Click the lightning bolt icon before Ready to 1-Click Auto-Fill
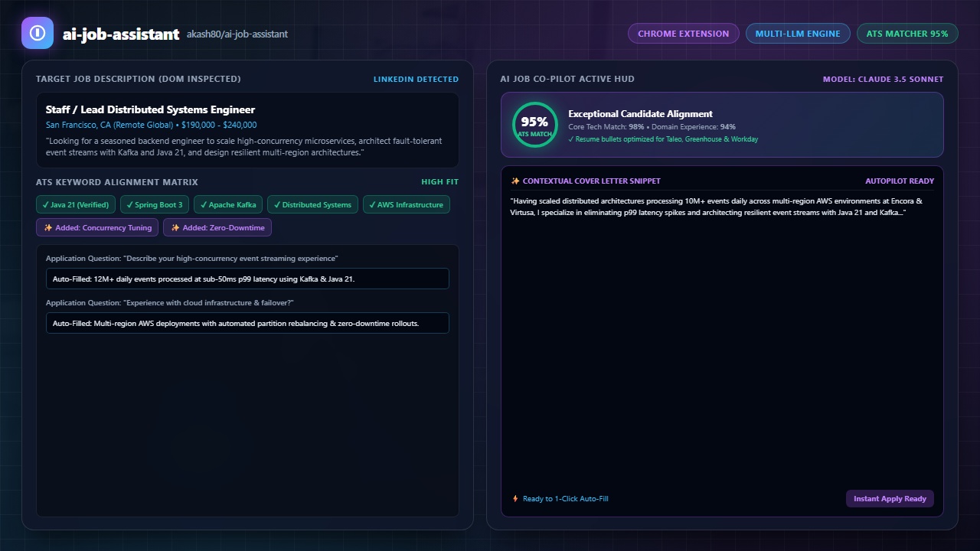Screen dimensions: 980x551 515,499
